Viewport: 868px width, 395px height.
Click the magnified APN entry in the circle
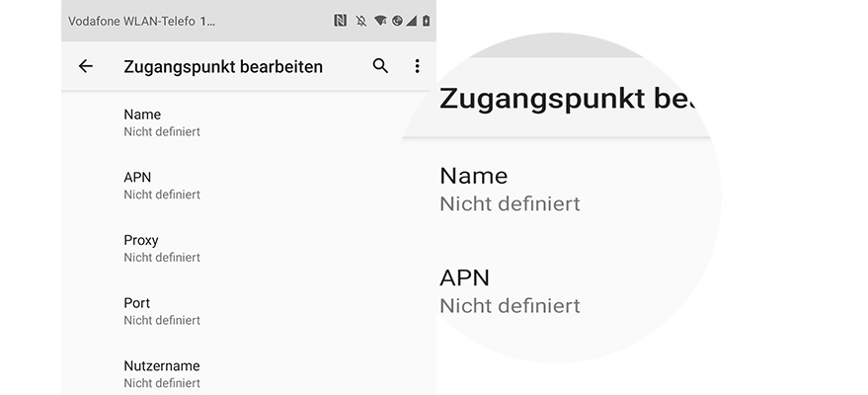[x=510, y=290]
